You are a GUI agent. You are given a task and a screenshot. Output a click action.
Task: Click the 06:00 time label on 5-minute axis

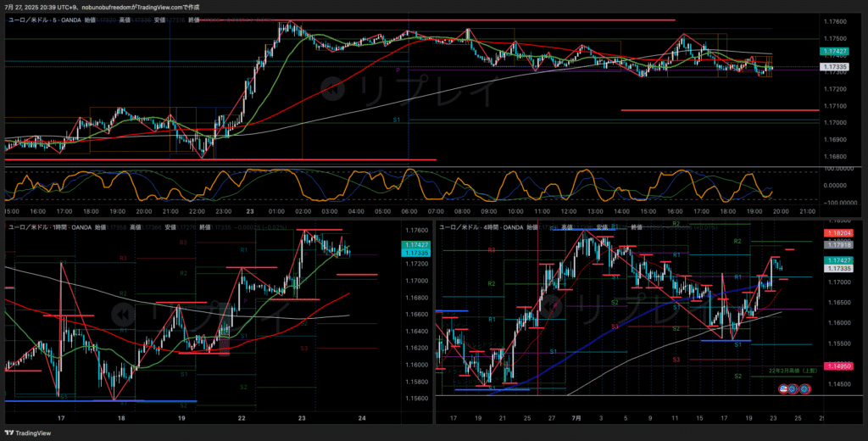(409, 212)
